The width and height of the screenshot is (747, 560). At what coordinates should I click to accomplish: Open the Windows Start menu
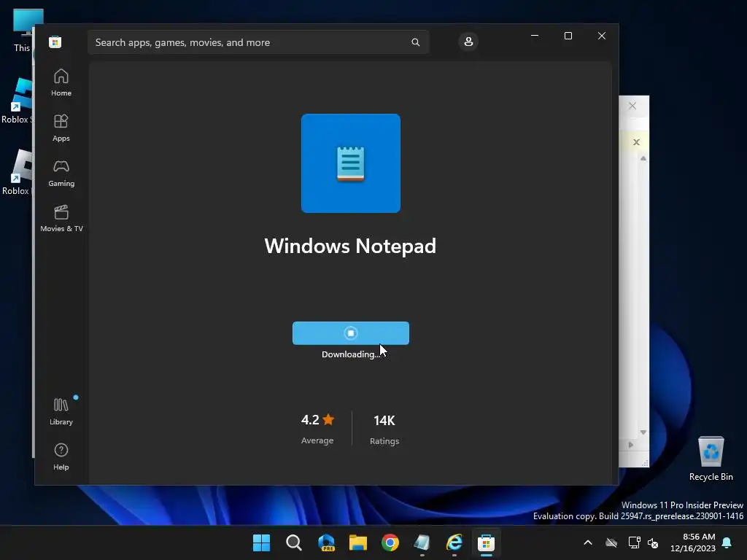click(261, 542)
